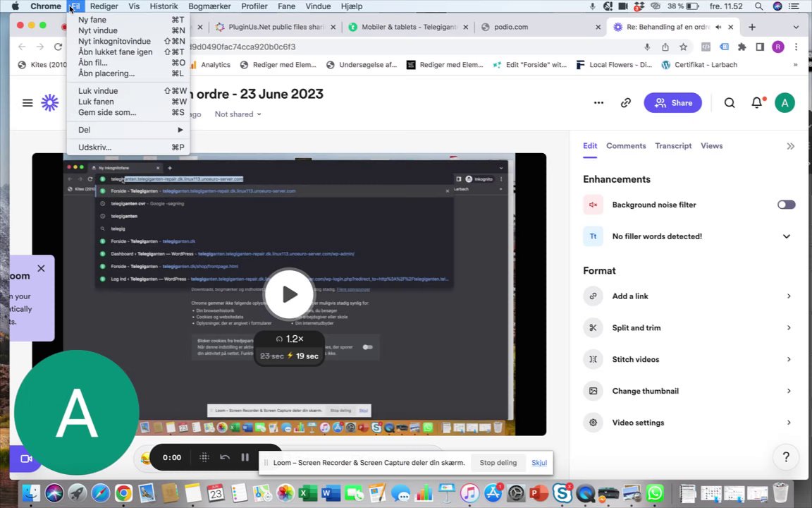Select the Edit tab
The width and height of the screenshot is (812, 508).
[x=590, y=146]
